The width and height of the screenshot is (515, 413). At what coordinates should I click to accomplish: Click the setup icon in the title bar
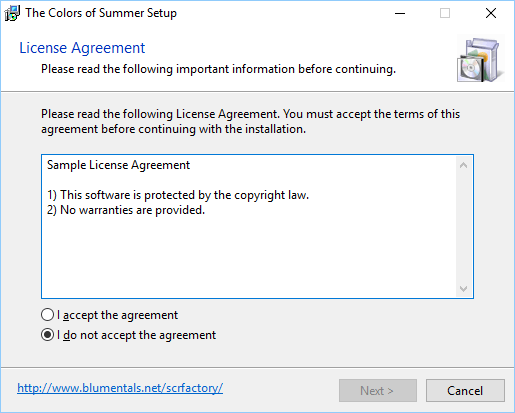click(x=12, y=13)
